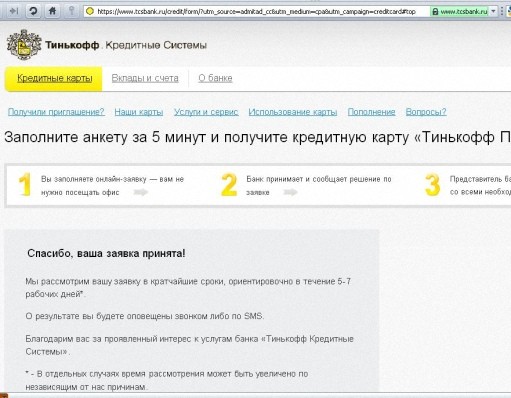Click the step text 'Вы заполняете онлайн-заявку'
Viewport: 511px width, 398px height.
click(94, 179)
